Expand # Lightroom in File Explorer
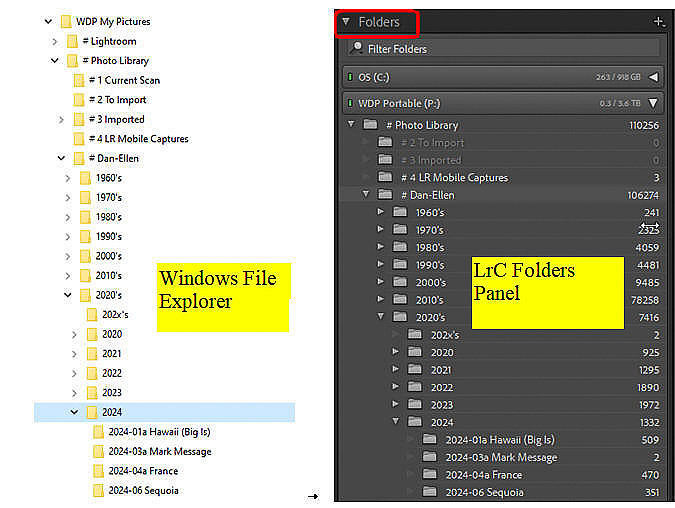 [55, 41]
